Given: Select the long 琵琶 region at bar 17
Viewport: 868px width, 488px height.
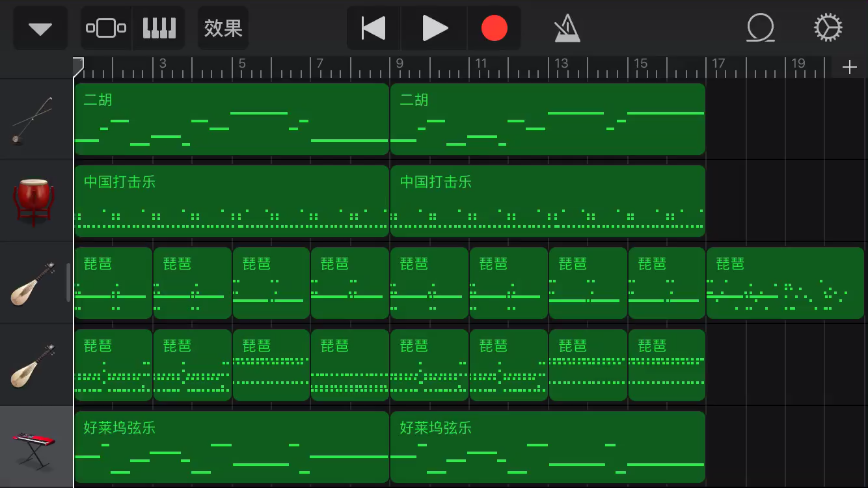Looking at the screenshot, I should [785, 283].
